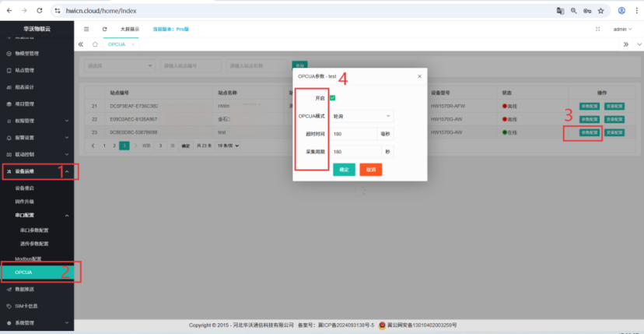
Task: Go to page 2 in pagination
Action: [114, 146]
